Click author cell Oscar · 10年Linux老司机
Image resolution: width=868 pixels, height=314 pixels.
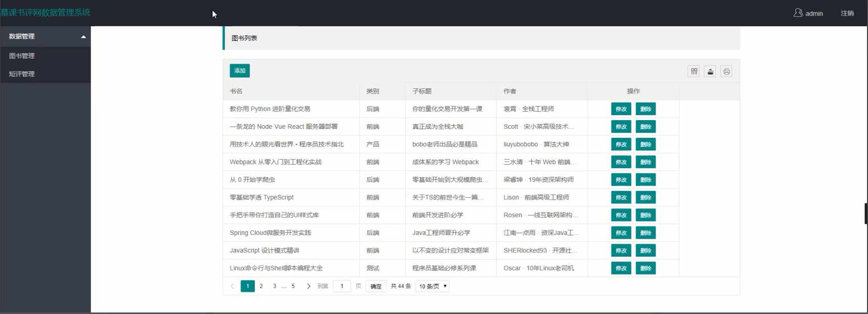(542, 268)
